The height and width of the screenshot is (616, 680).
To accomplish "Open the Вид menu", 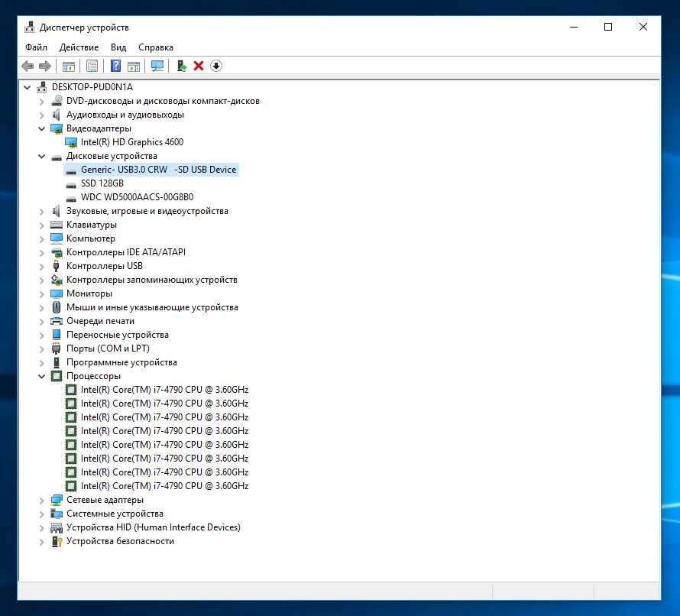I will click(118, 47).
